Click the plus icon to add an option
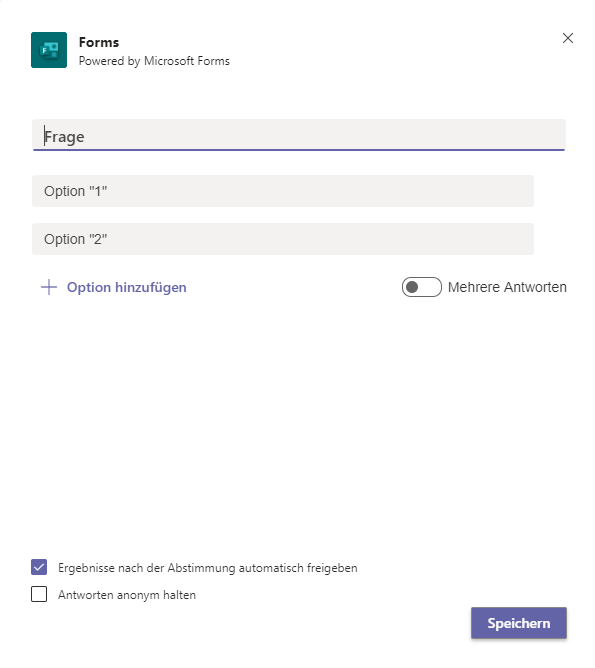The height and width of the screenshot is (668, 595). pos(49,287)
